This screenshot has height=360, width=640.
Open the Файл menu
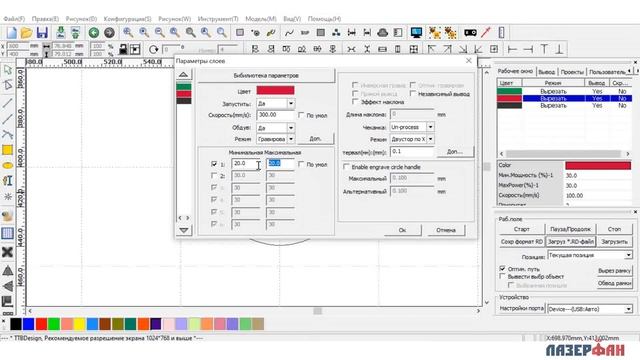(14, 19)
